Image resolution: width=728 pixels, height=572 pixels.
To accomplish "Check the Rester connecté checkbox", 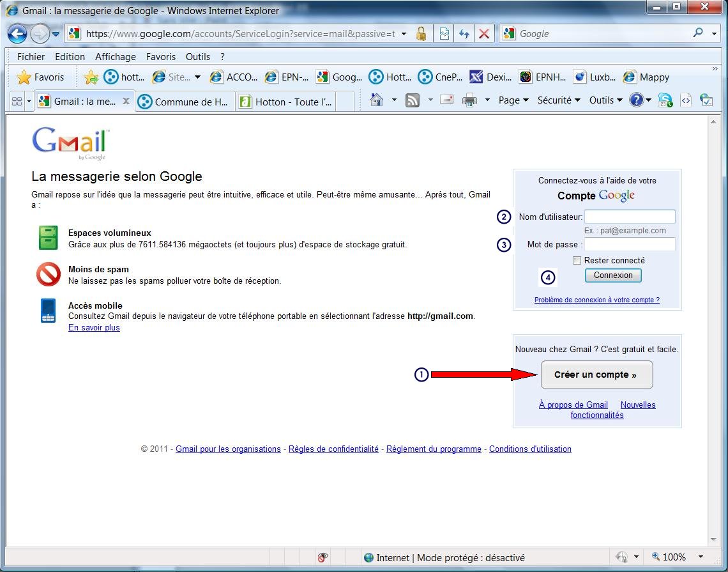I will tap(577, 260).
